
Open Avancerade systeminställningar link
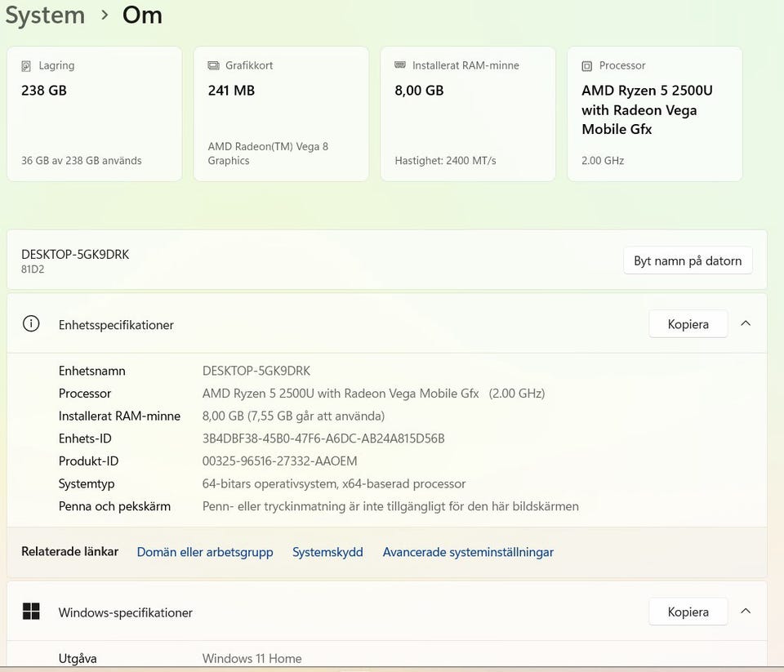468,552
